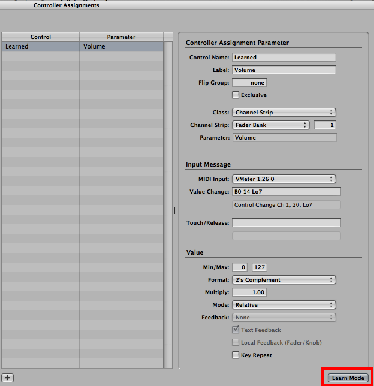Click Volume cell in Parameter column
374x386 pixels.
121,47
